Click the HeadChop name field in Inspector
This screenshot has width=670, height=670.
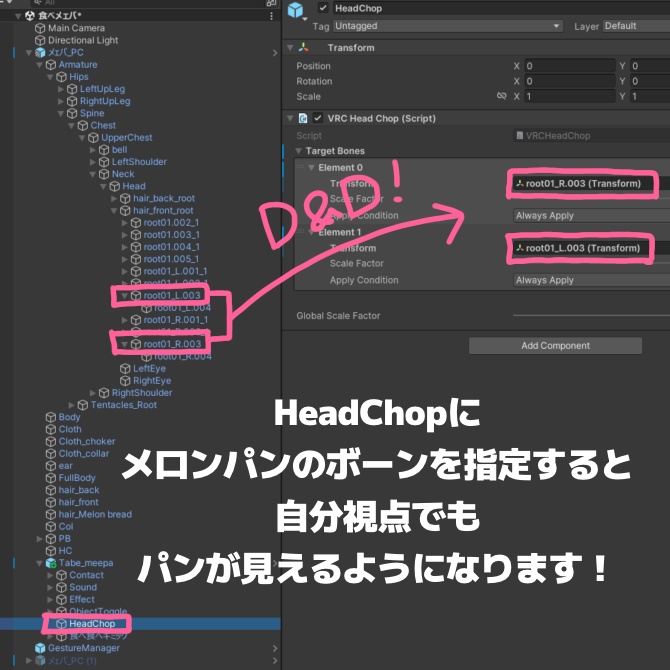tap(500, 8)
